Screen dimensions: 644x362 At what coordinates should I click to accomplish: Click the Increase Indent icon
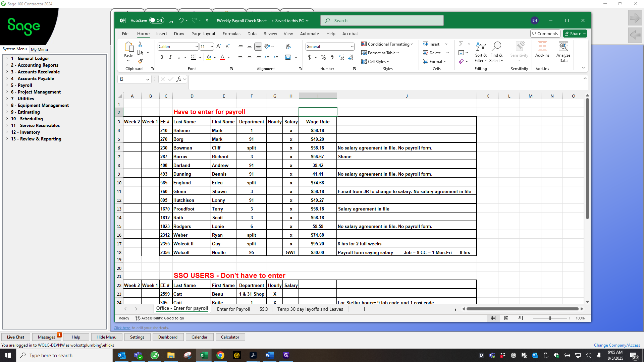[276, 57]
